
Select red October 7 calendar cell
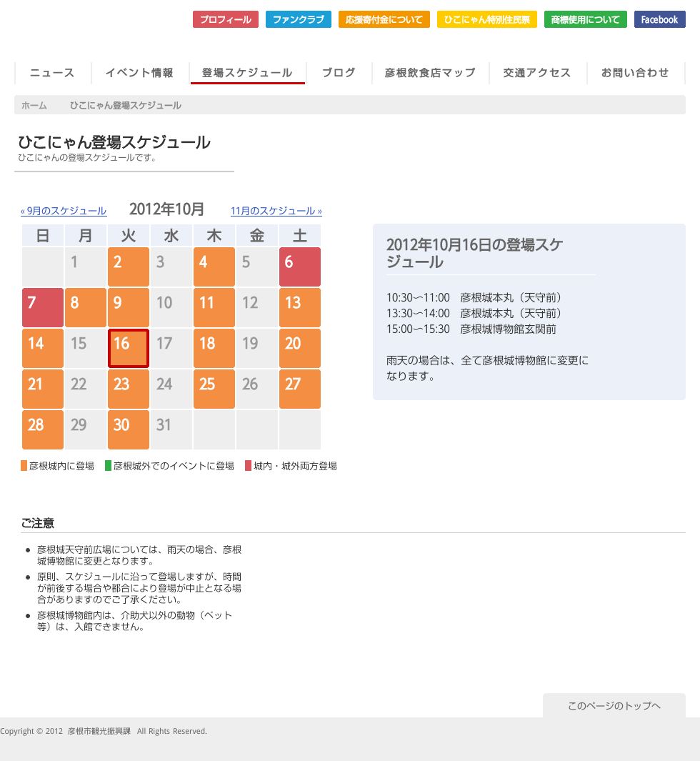(x=43, y=307)
